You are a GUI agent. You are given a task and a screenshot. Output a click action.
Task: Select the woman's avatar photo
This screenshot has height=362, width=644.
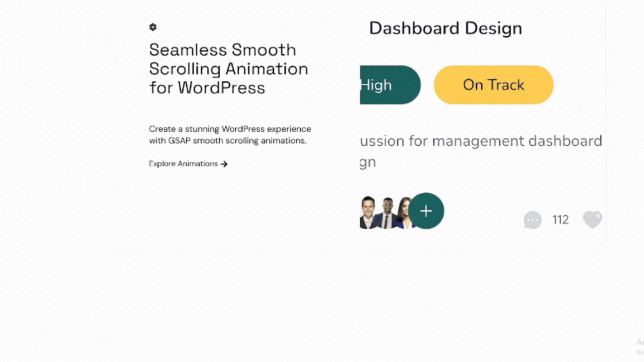pos(403,214)
